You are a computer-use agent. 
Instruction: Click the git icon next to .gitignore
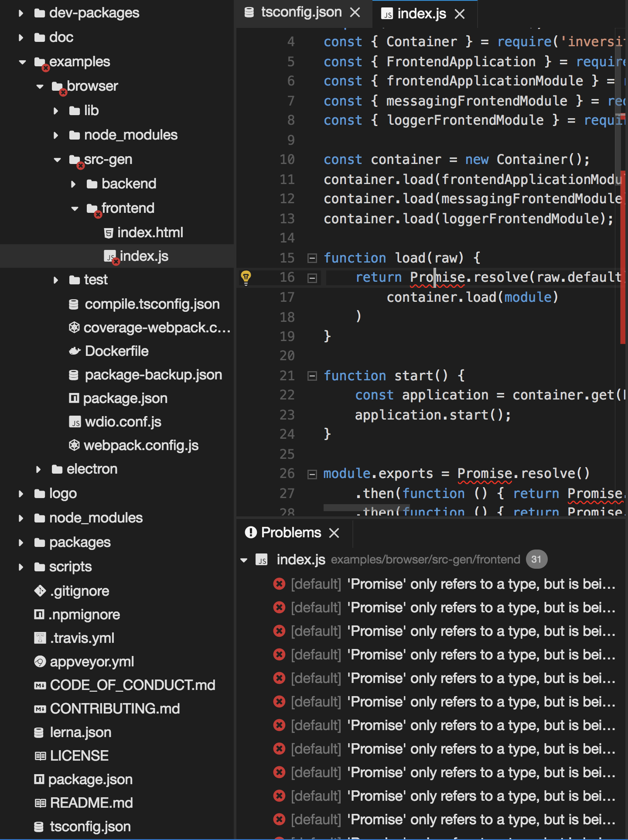(x=40, y=591)
